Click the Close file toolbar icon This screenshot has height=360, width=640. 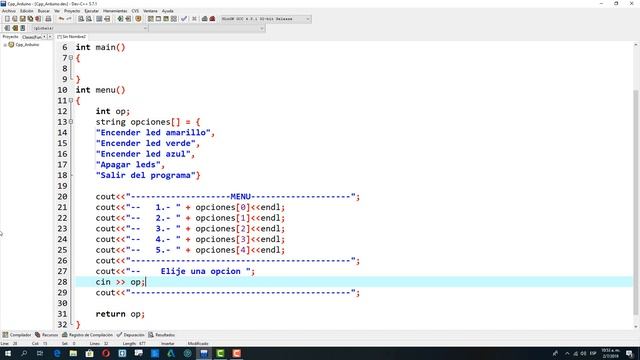click(x=38, y=19)
